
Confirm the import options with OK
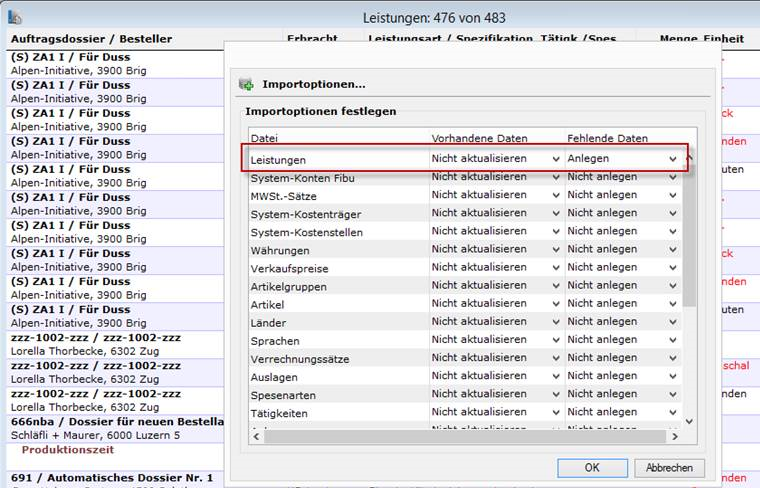coord(592,467)
